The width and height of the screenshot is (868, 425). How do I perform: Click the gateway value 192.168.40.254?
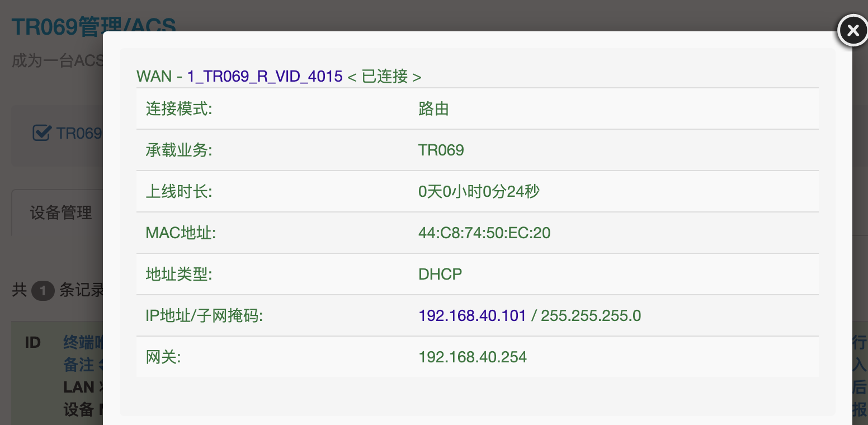[x=472, y=357]
